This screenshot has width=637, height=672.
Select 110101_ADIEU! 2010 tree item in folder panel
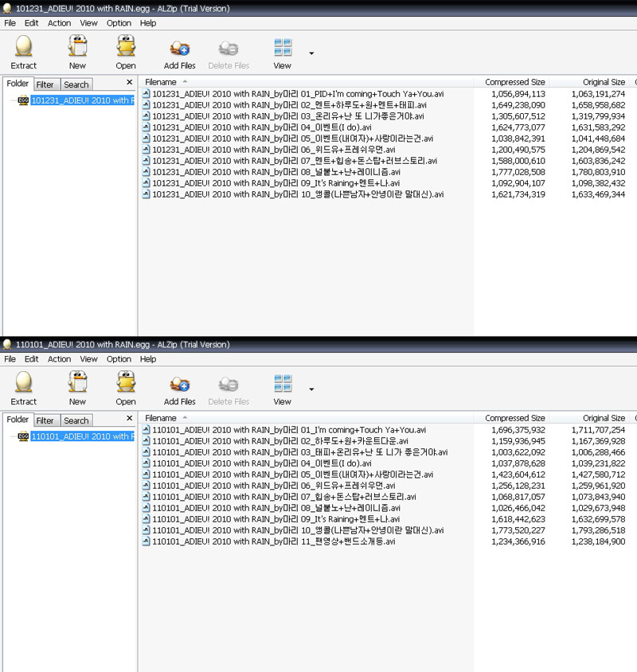click(x=82, y=436)
